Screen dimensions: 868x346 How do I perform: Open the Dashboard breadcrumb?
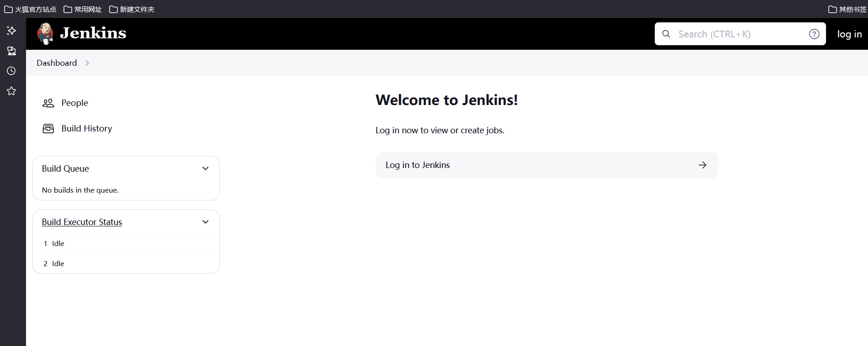click(57, 63)
